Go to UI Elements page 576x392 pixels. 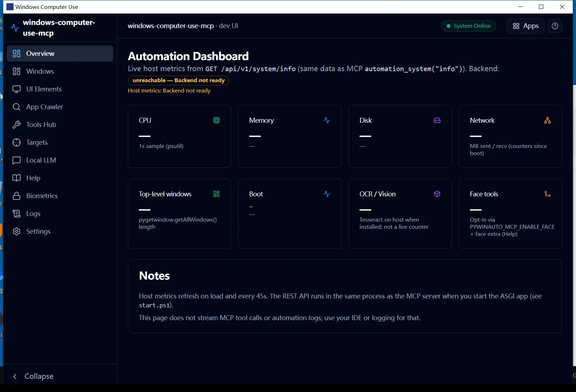(x=60, y=89)
